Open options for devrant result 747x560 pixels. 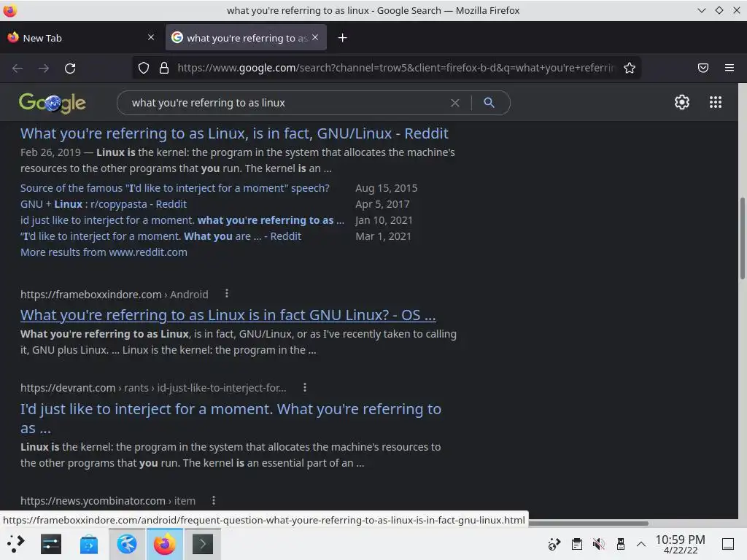305,388
